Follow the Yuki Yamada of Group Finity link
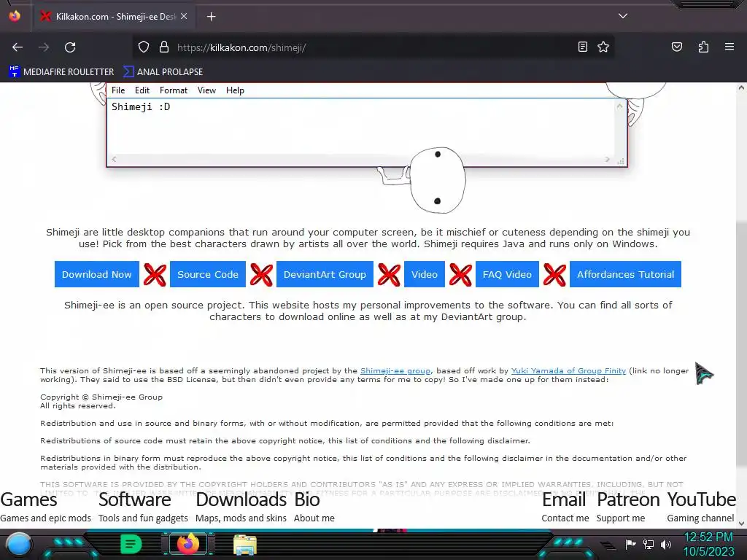The image size is (747, 560). [568, 370]
